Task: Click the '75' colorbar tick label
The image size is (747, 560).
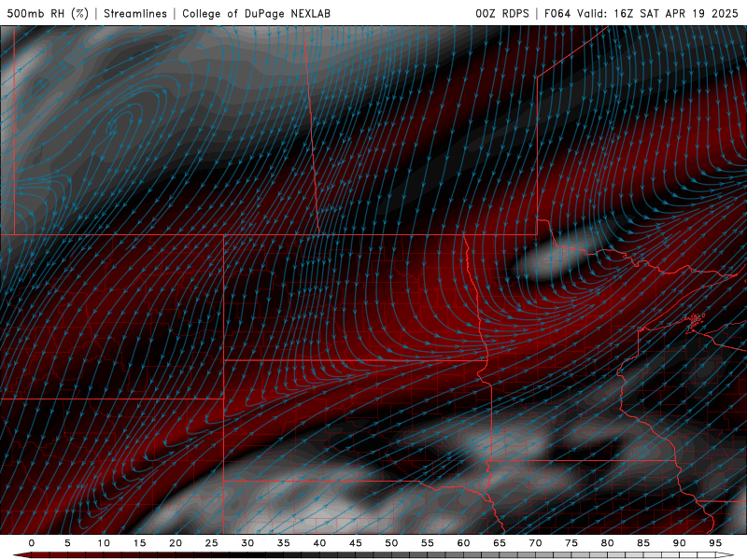Action: tap(571, 543)
